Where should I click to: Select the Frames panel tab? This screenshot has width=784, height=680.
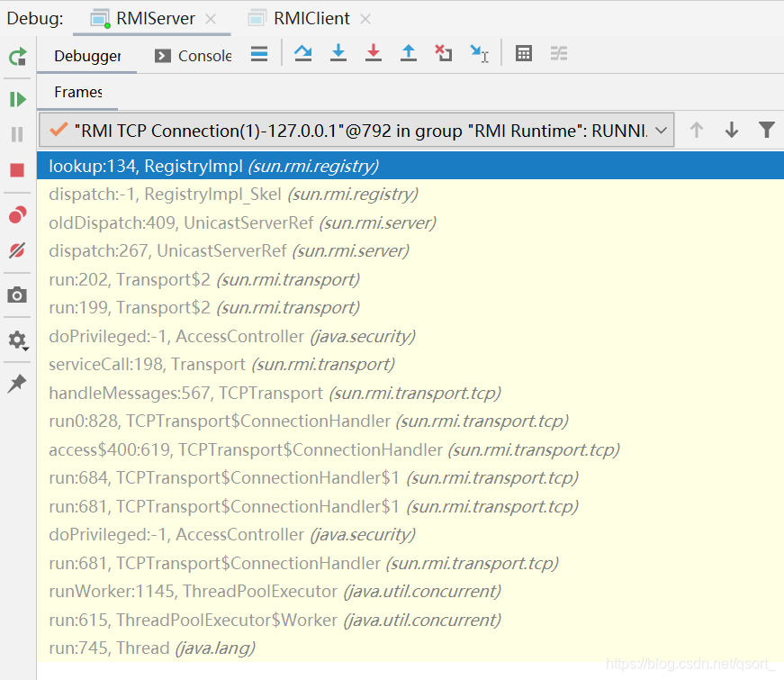(78, 93)
